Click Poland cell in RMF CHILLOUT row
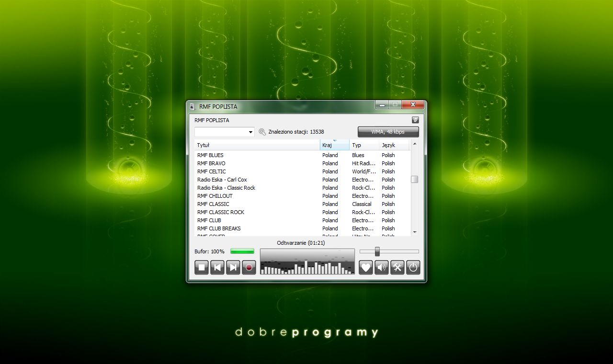Screen dimensions: 613x364 click(x=330, y=196)
